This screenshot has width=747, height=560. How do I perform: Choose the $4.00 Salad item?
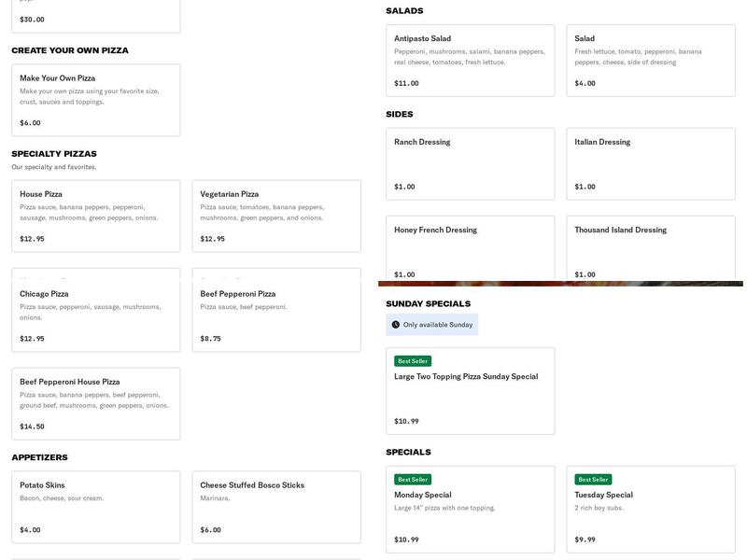[650, 61]
